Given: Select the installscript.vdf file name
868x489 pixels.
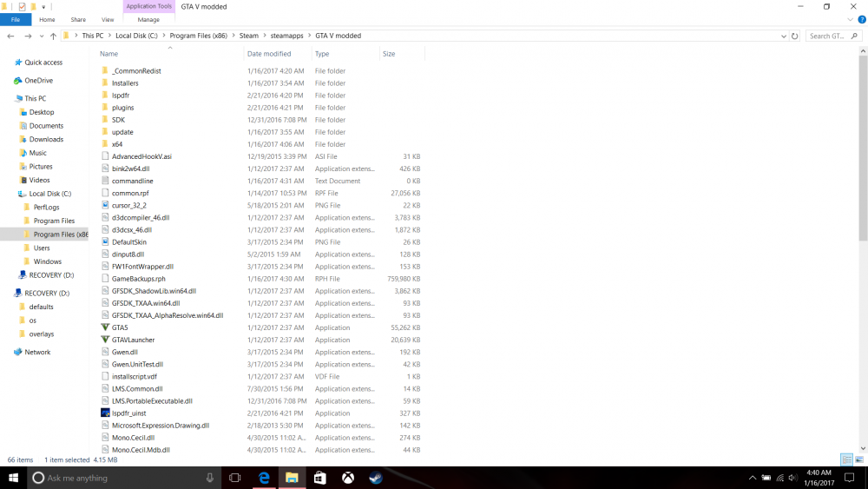Looking at the screenshot, I should (134, 376).
